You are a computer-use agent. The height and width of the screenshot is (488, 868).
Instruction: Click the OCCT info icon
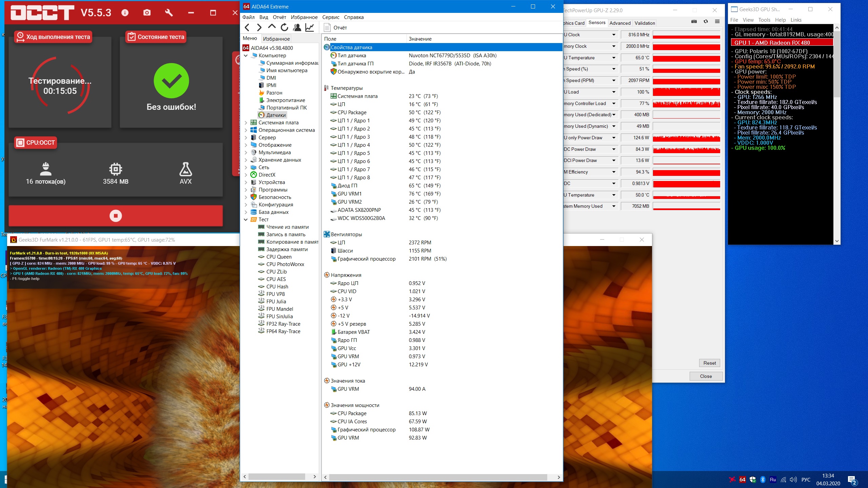pos(125,13)
